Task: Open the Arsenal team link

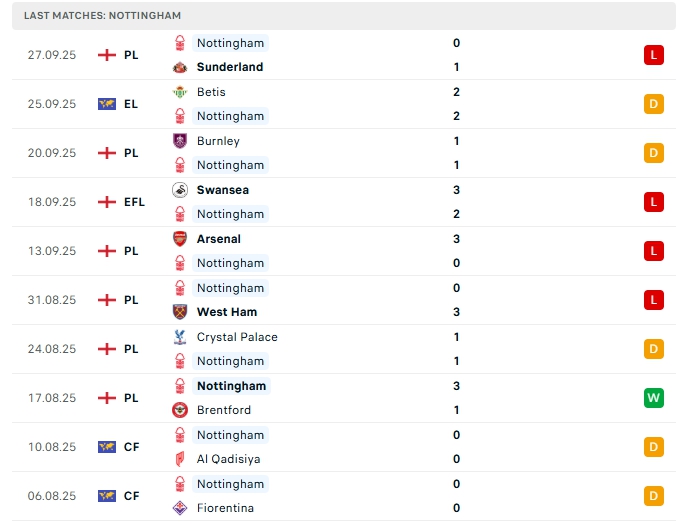Action: tap(219, 239)
